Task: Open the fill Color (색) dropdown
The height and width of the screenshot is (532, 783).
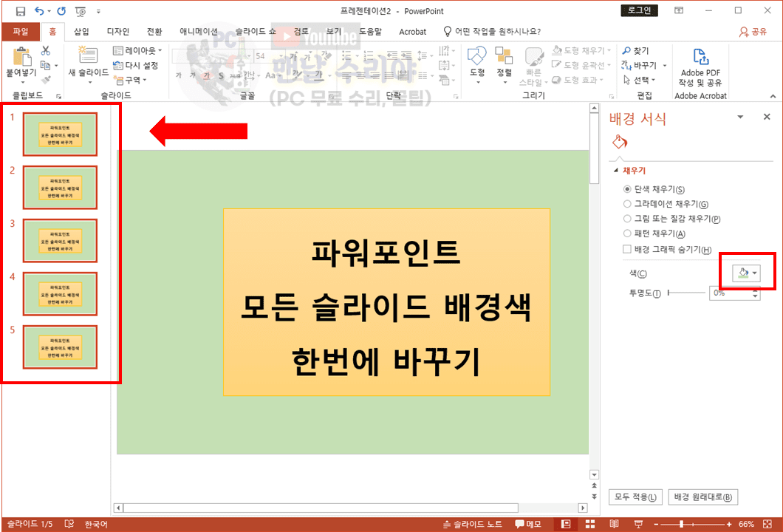Action: point(746,273)
